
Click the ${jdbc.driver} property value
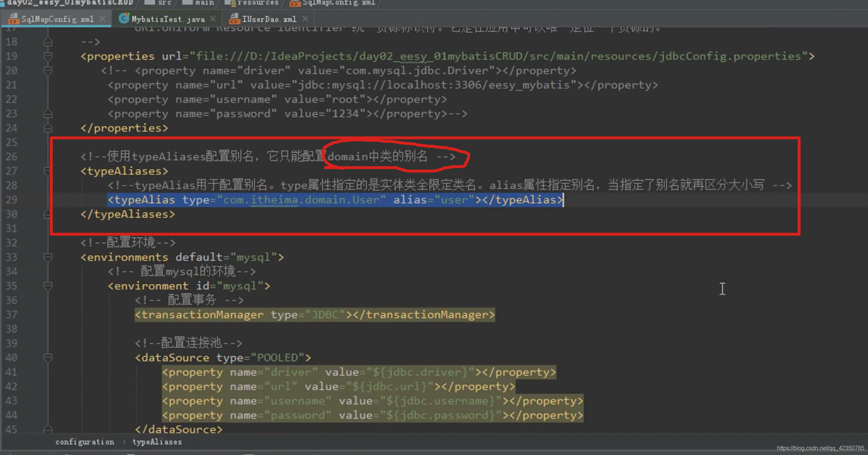(420, 372)
